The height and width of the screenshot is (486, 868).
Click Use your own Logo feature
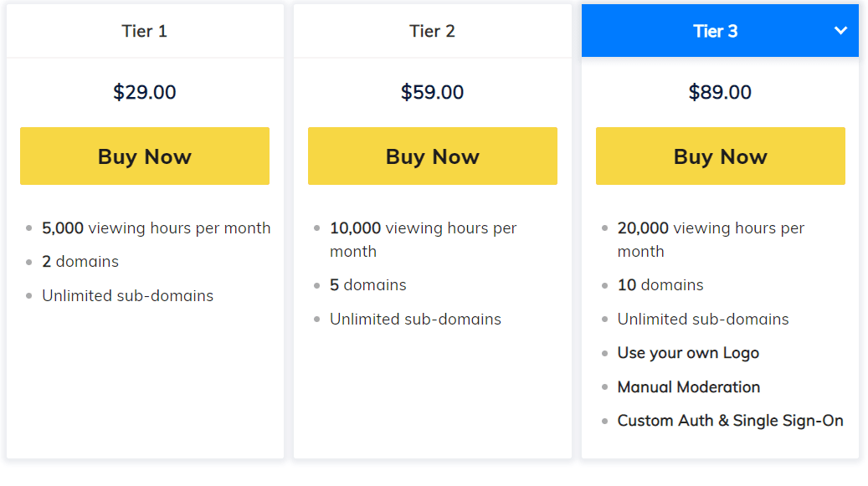687,352
